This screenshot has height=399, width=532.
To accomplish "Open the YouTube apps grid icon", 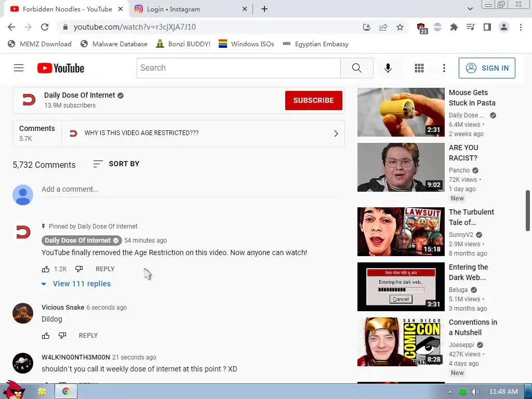I will click(x=419, y=68).
